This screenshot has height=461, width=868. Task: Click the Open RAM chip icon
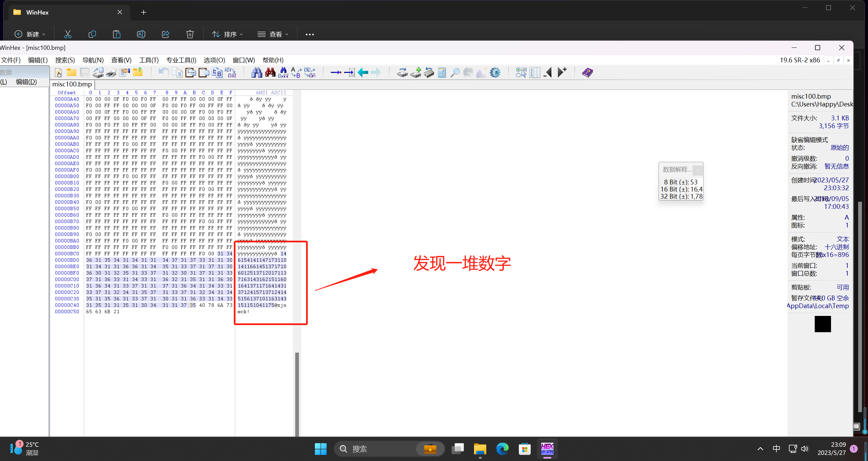429,72
